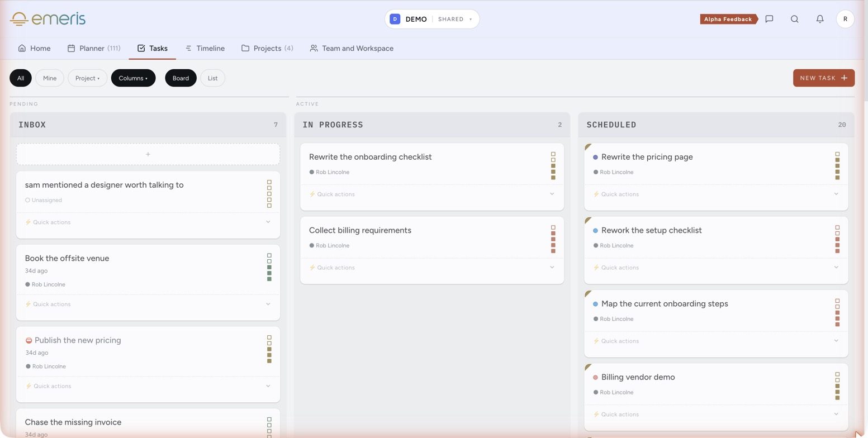This screenshot has width=868, height=438.
Task: Open the DEMO Shared workspace switcher
Action: tap(431, 19)
